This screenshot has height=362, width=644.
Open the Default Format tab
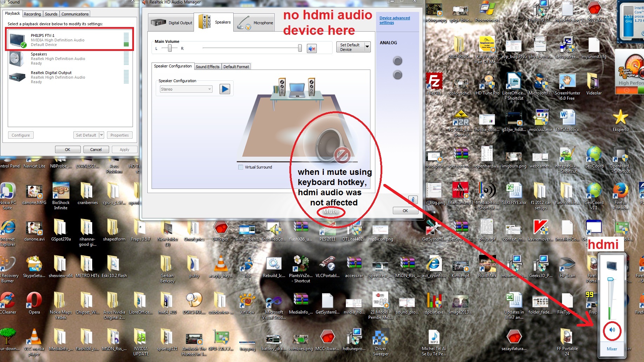[x=236, y=67]
